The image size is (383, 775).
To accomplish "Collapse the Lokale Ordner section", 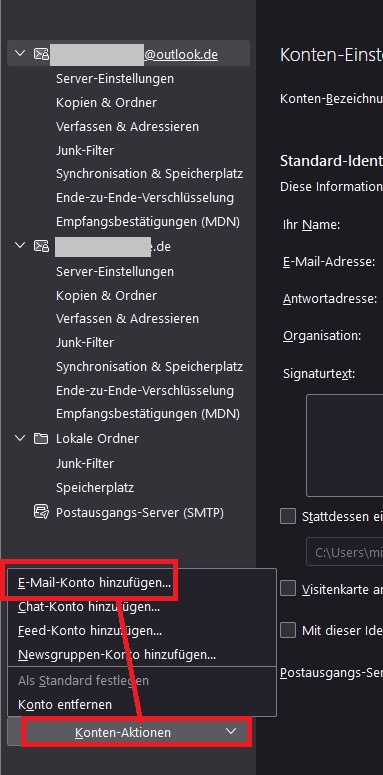I will pos(20,437).
